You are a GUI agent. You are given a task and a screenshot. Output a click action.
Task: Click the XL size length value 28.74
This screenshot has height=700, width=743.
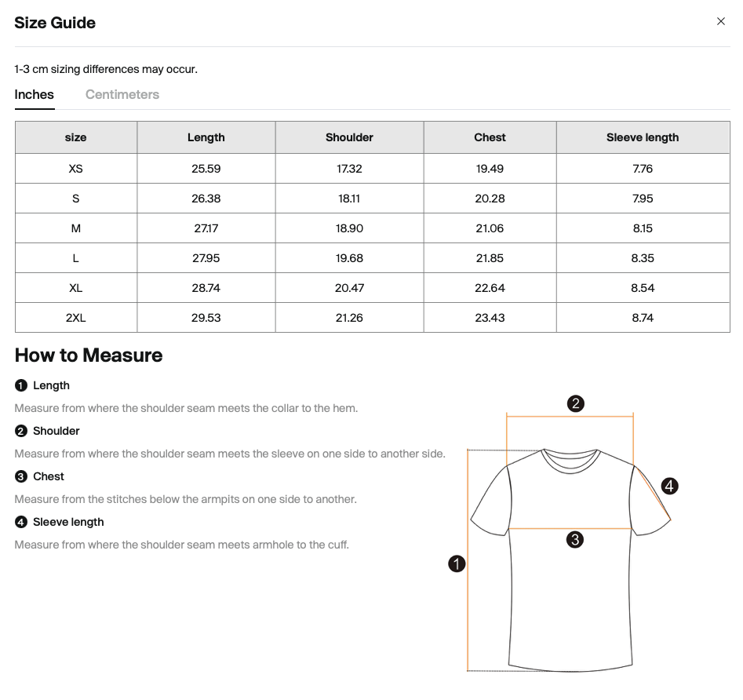(206, 288)
